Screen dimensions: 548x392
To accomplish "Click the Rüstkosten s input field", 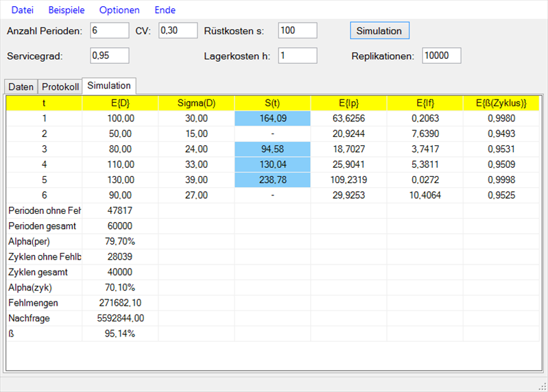I will pyautogui.click(x=297, y=31).
